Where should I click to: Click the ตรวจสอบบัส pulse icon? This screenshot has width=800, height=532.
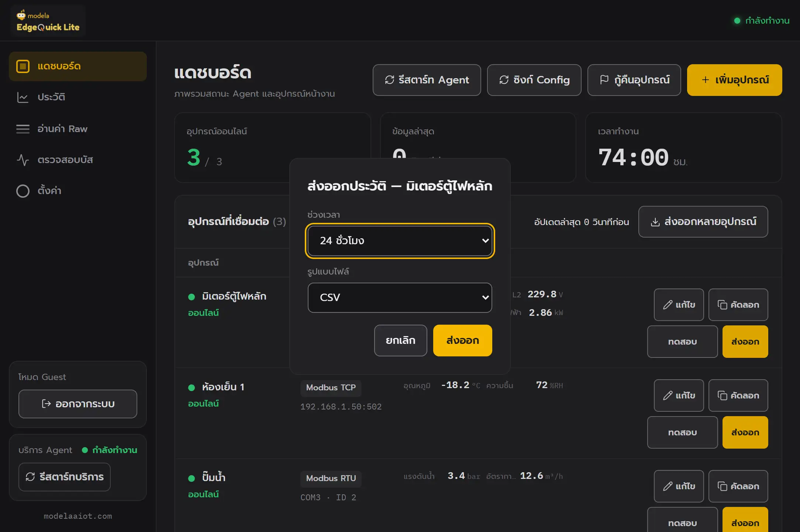[x=23, y=160]
